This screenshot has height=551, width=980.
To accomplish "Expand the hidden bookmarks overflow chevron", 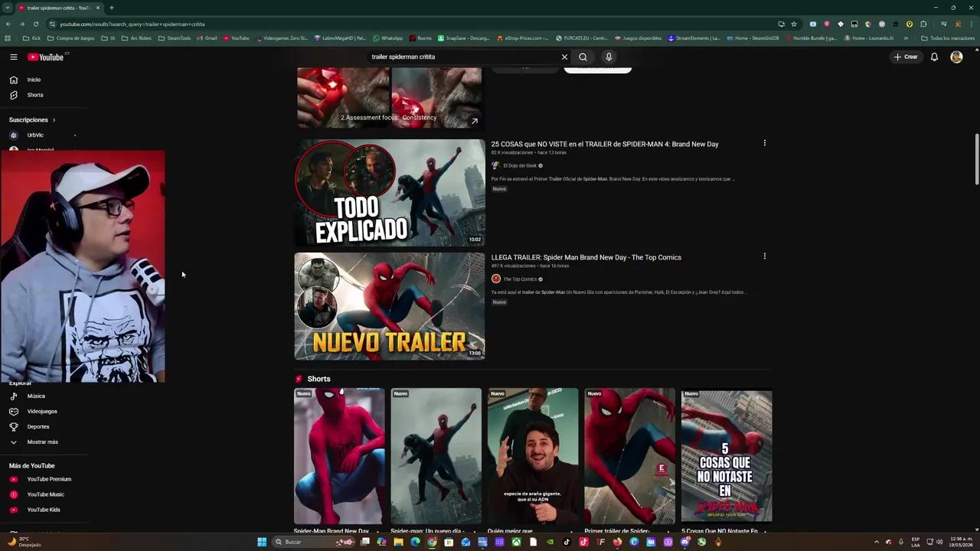I will pyautogui.click(x=906, y=37).
